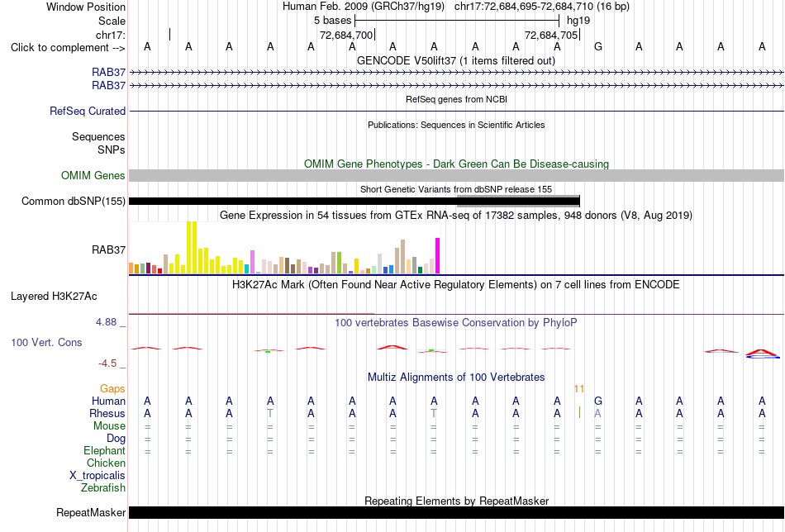
Task: Click the GTEx Gene Expression track title
Action: click(x=456, y=216)
